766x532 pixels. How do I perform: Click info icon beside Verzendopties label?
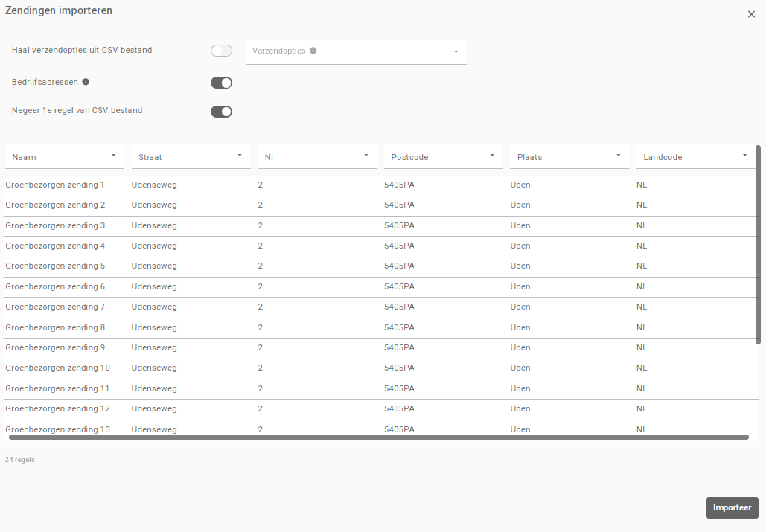pyautogui.click(x=313, y=51)
